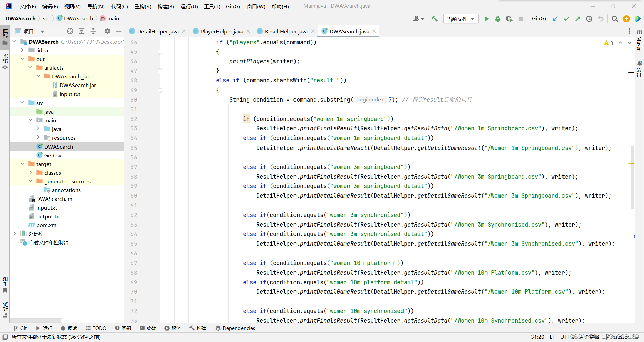Expand the resources folder
The width and height of the screenshot is (644, 342).
coord(38,138)
